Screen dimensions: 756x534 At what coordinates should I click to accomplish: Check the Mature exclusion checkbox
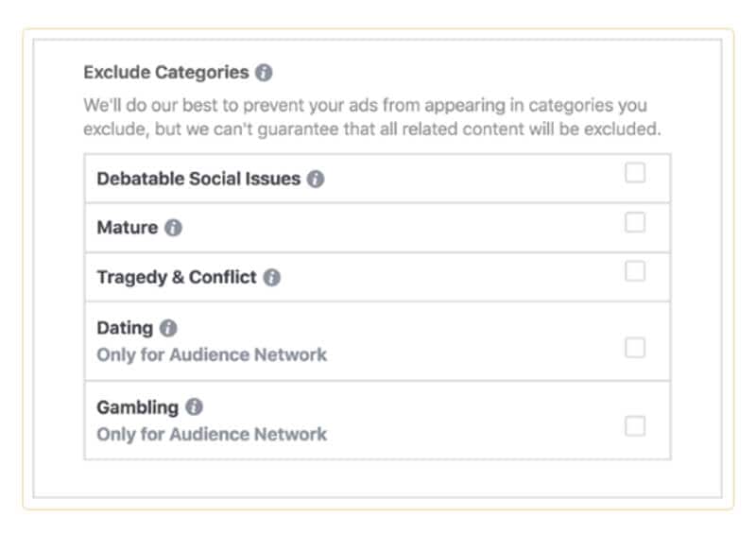[x=635, y=223]
